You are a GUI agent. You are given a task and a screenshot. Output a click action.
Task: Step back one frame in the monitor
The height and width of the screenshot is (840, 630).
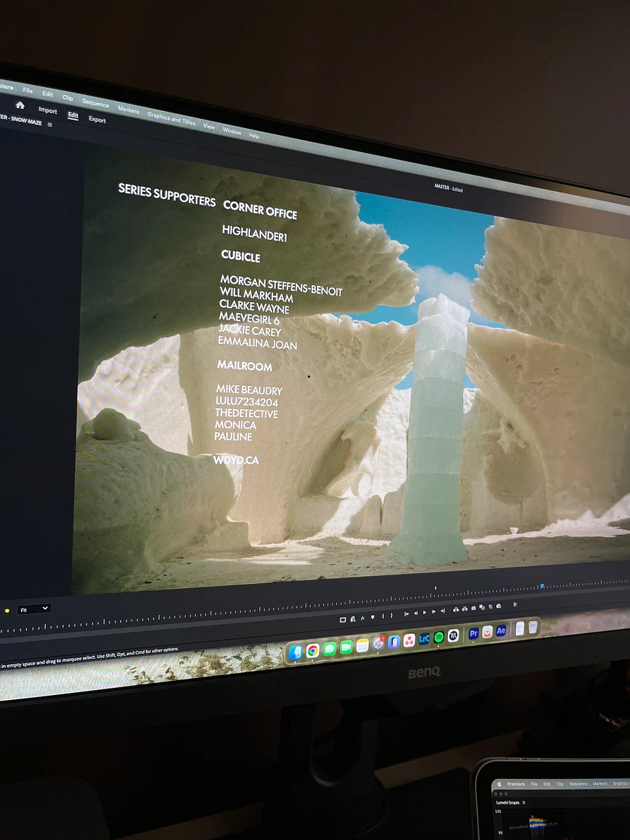click(416, 613)
